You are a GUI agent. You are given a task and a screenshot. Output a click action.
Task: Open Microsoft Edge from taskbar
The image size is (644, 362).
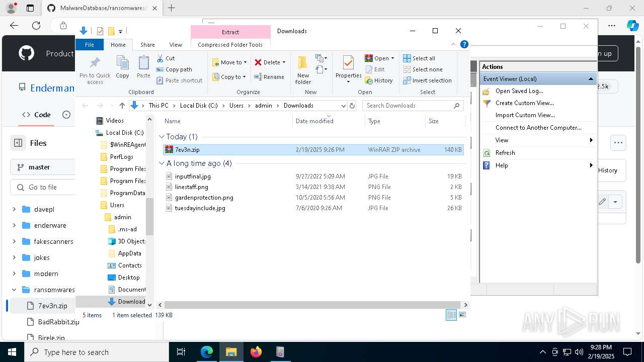tap(207, 352)
